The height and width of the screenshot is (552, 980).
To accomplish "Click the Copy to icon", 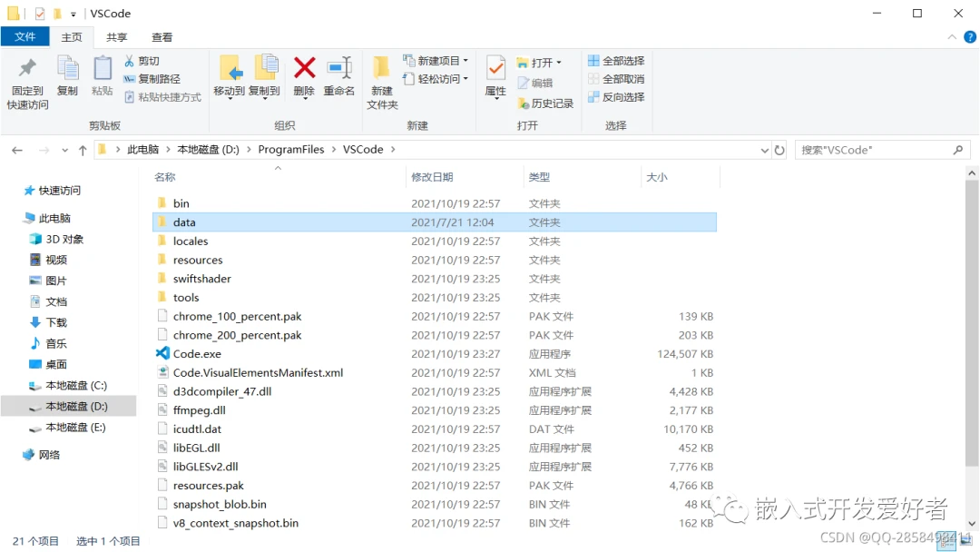I will [265, 68].
